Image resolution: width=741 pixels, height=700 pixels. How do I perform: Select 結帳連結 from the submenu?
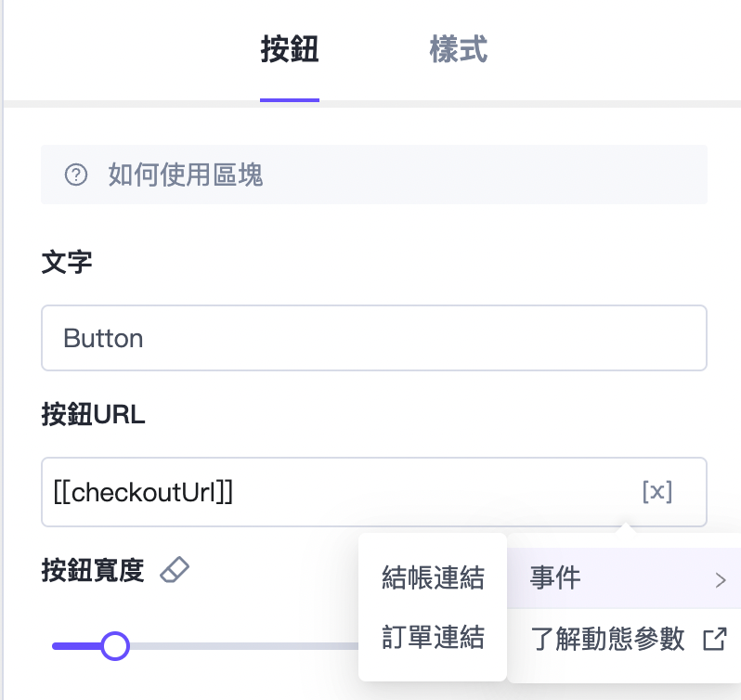point(433,578)
